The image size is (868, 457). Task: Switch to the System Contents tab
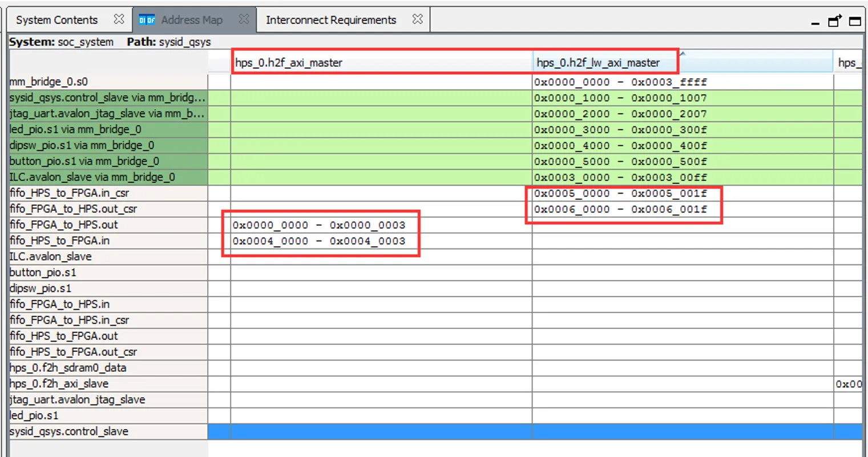(56, 19)
